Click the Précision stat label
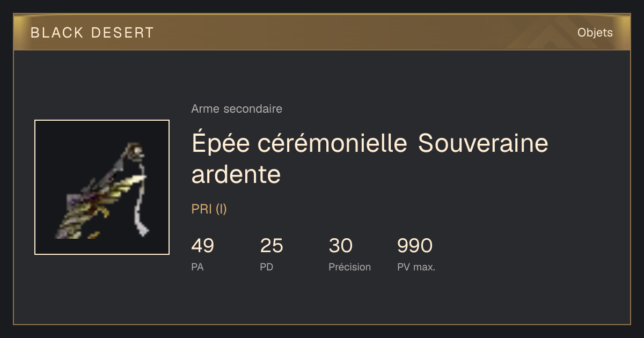The image size is (644, 338). (x=350, y=267)
